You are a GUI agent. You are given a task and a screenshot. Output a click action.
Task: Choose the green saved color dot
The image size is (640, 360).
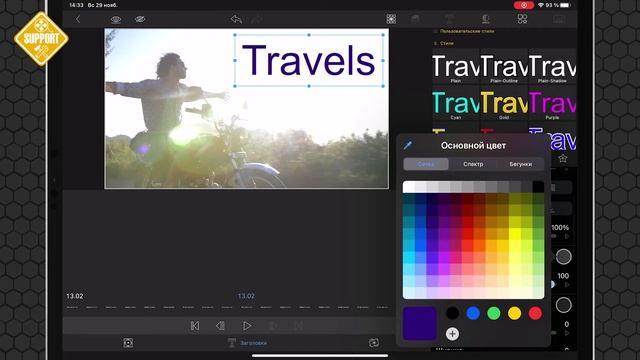click(494, 313)
